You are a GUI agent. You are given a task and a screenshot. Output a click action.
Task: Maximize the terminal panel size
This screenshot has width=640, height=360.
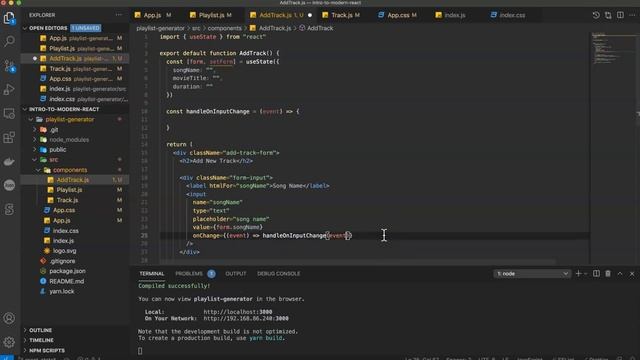620,273
